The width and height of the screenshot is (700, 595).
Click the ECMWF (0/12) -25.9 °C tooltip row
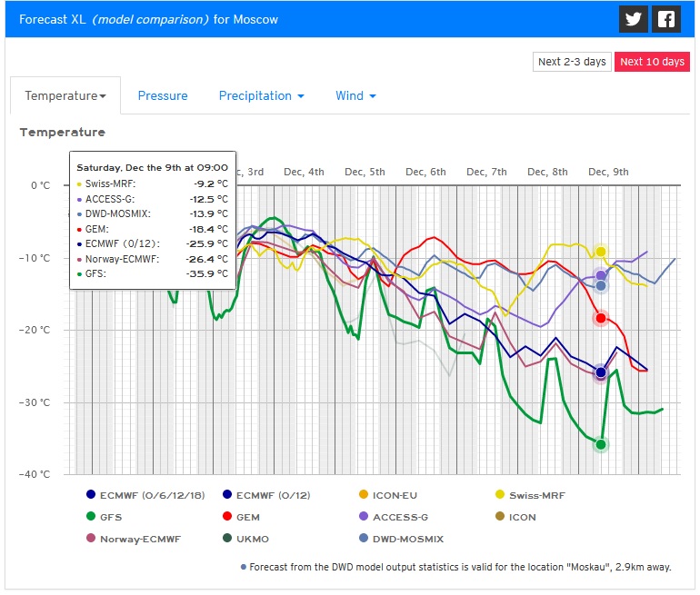[152, 243]
